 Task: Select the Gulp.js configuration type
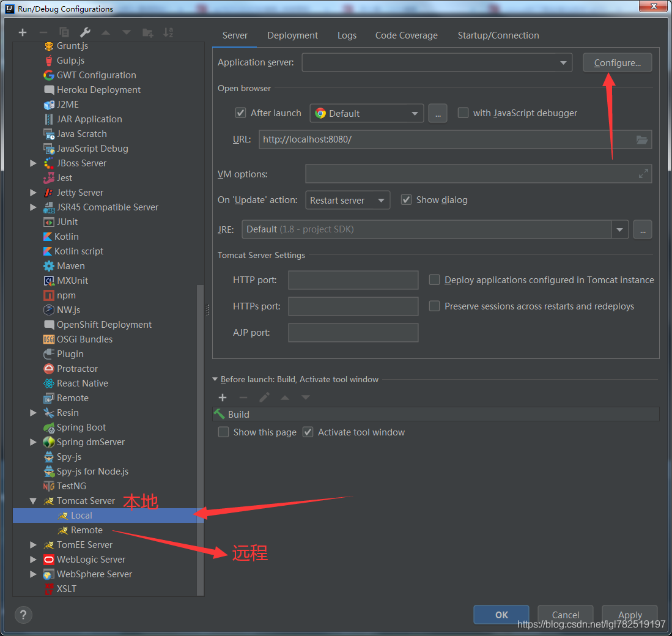coord(71,61)
